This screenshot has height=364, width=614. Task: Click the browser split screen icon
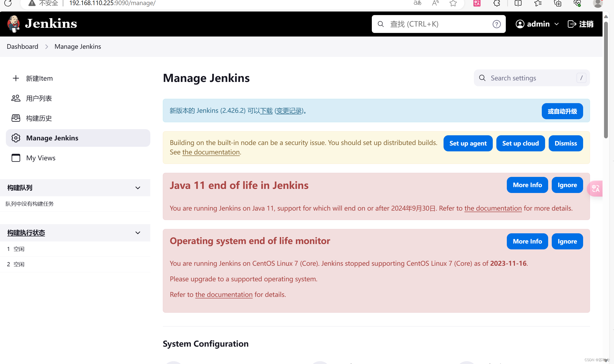(518, 3)
